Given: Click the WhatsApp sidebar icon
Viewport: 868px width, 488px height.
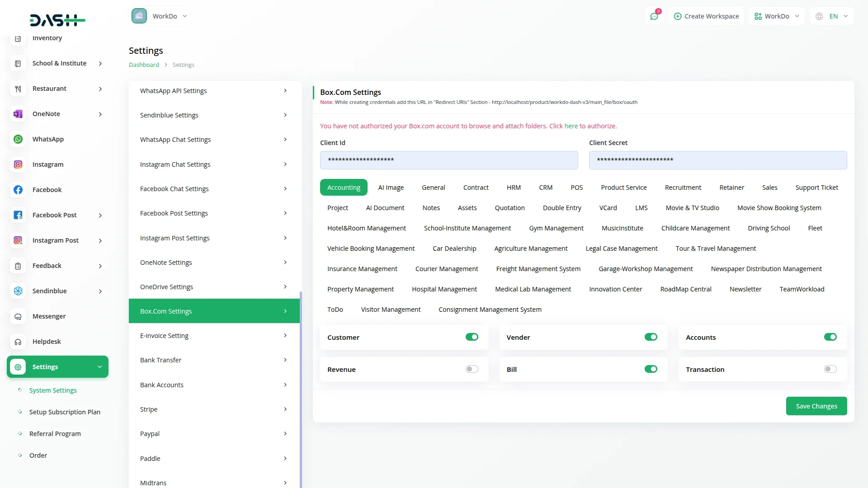Looking at the screenshot, I should [x=18, y=139].
